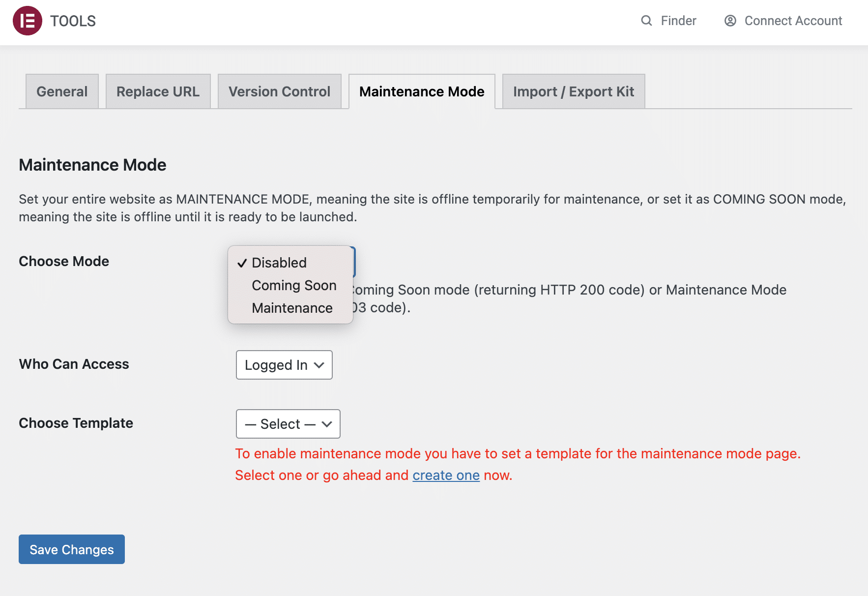
Task: Switch to the General tab
Action: click(x=61, y=91)
